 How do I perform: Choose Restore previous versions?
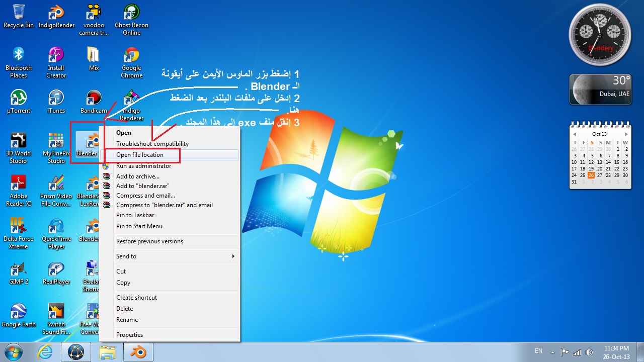(170, 241)
